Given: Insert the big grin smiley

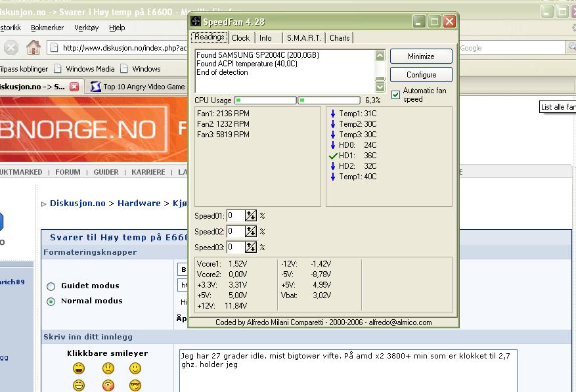Looking at the screenshot, I should click(x=79, y=368).
